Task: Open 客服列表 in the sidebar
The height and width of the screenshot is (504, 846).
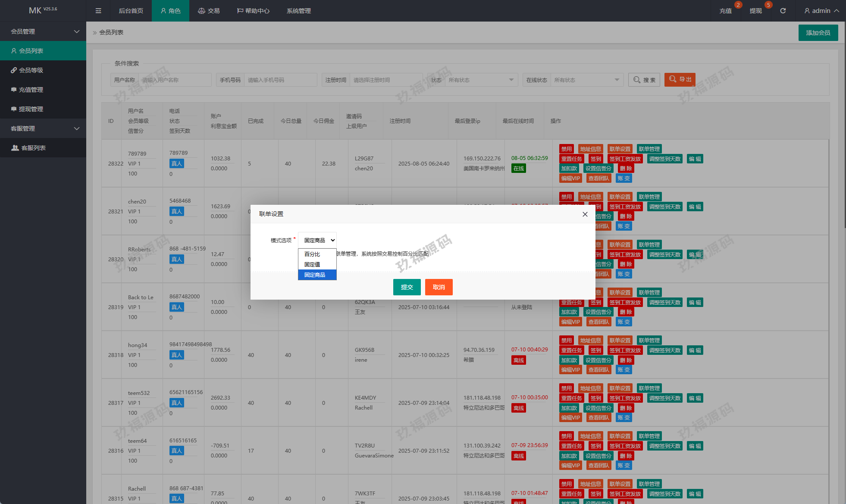Action: pos(34,148)
